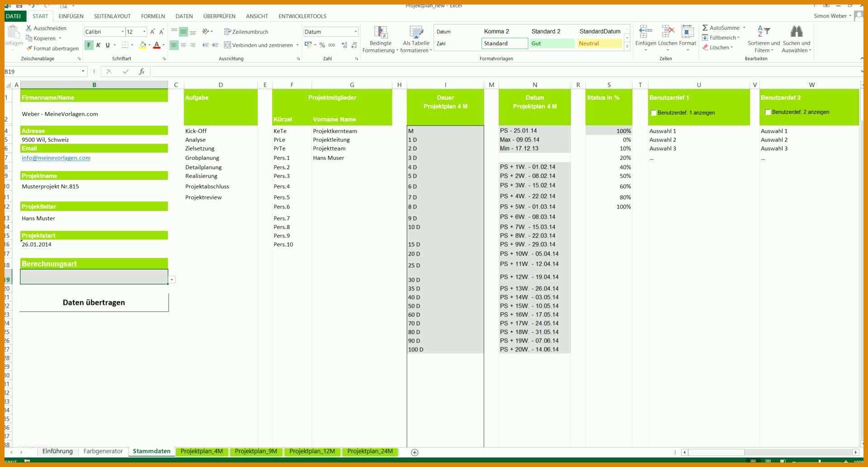
Task: Open the Schriftart dialog launcher
Action: [164, 59]
